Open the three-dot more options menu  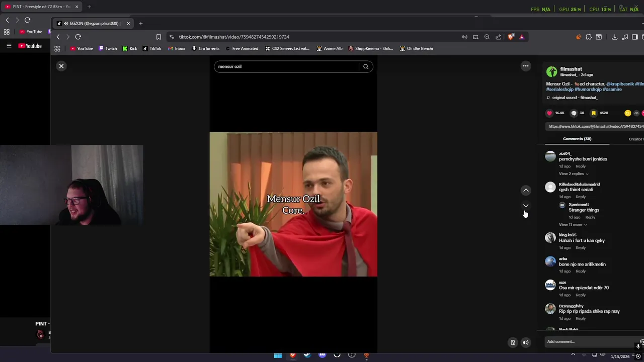click(526, 66)
